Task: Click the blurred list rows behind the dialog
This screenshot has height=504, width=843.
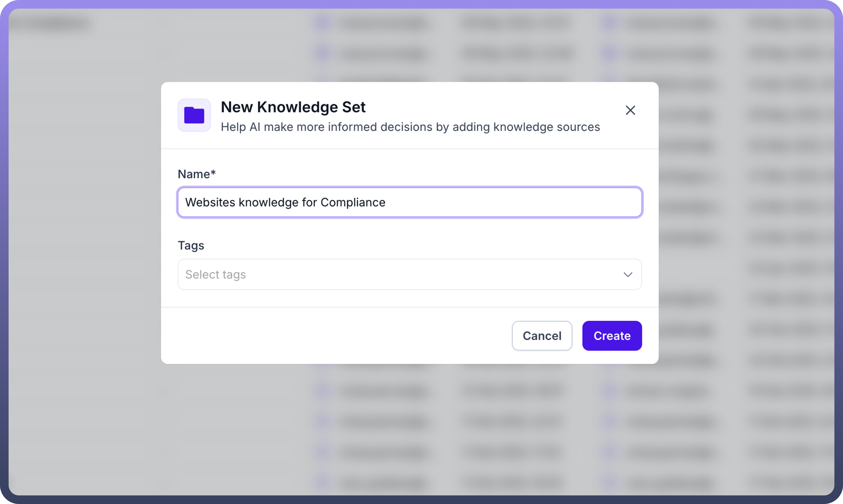Action: 509,421
